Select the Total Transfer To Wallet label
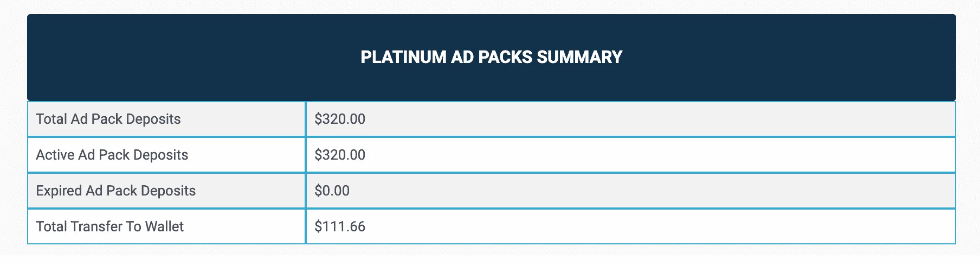This screenshot has height=265, width=980. (x=110, y=226)
